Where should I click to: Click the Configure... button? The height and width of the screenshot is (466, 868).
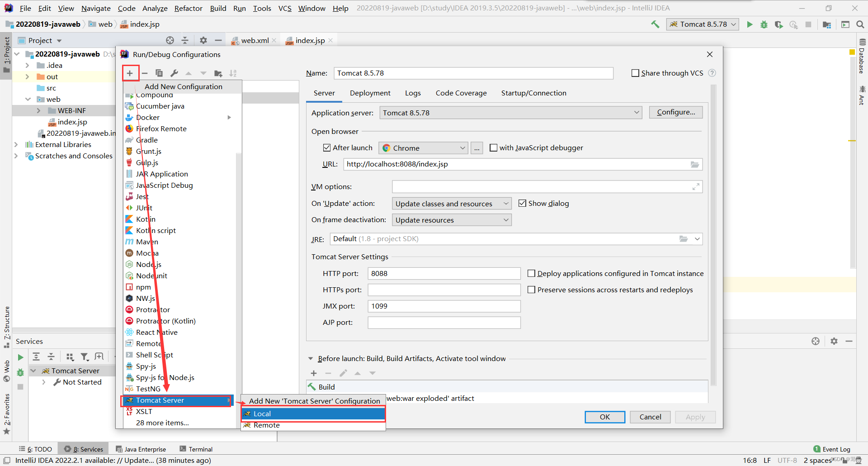click(676, 112)
